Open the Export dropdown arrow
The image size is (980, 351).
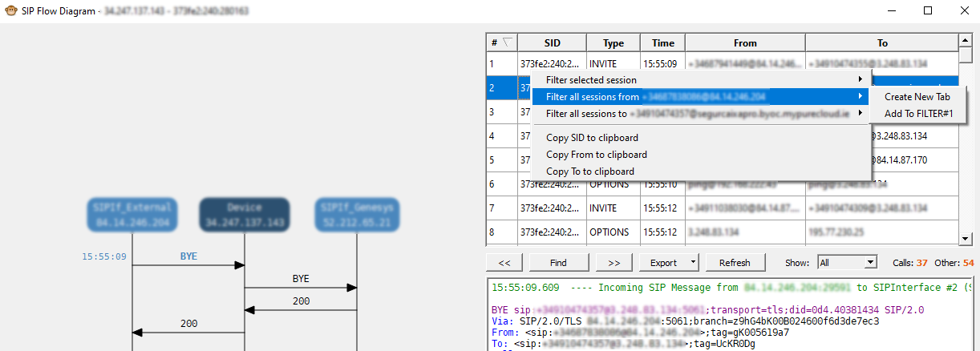693,262
